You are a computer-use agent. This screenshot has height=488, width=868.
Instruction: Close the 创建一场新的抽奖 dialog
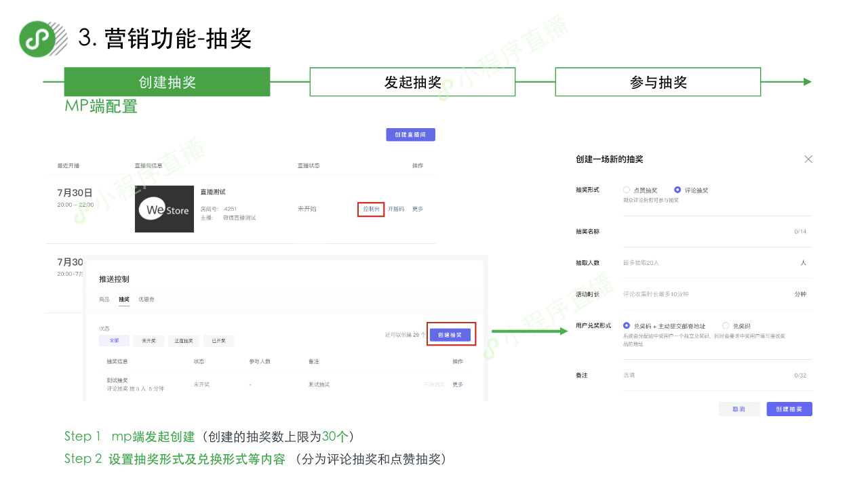click(x=808, y=159)
